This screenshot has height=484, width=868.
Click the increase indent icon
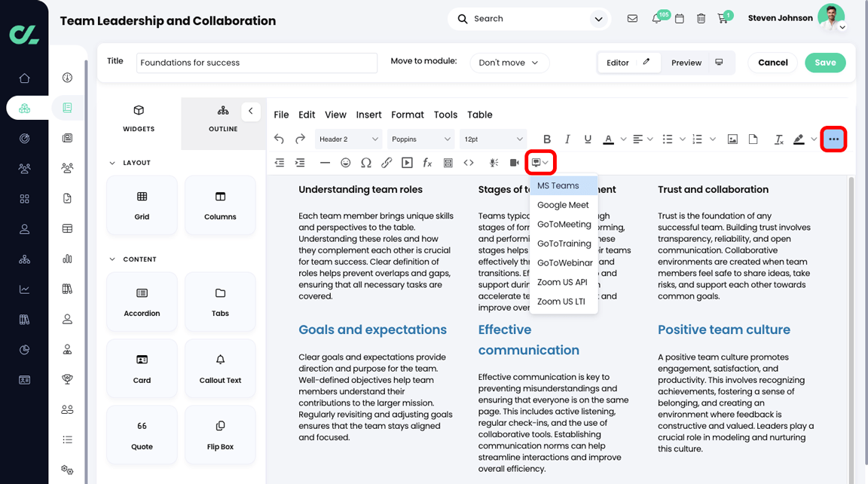[300, 162]
